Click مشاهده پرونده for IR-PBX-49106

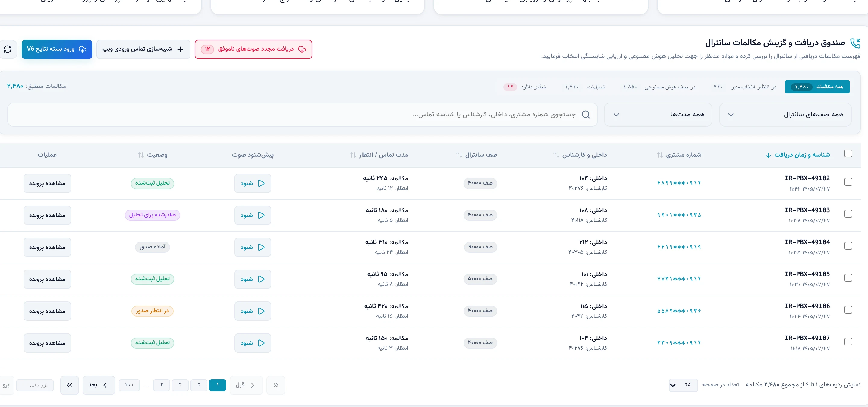tap(47, 311)
